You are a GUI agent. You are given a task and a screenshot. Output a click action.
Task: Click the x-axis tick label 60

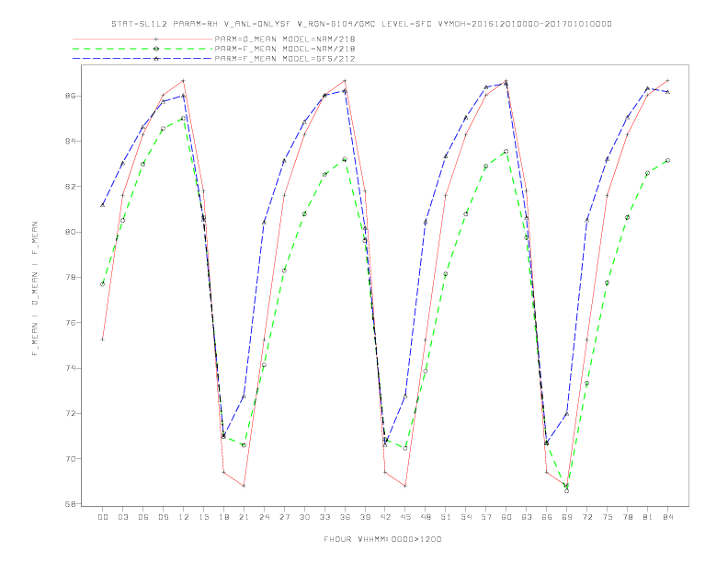tap(506, 517)
